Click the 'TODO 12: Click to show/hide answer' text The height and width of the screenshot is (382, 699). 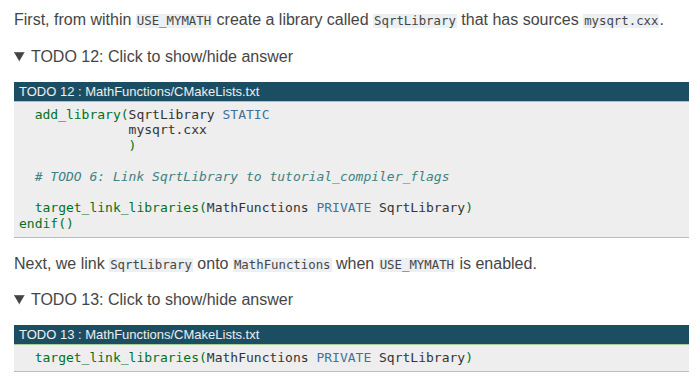[x=162, y=57]
